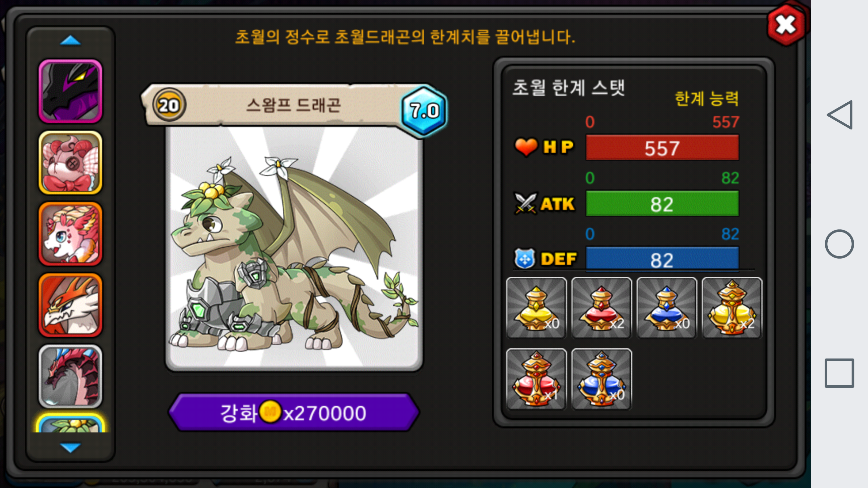Screen dimensions: 868x488
Task: Select the large blue essence potion x0
Action: click(601, 379)
